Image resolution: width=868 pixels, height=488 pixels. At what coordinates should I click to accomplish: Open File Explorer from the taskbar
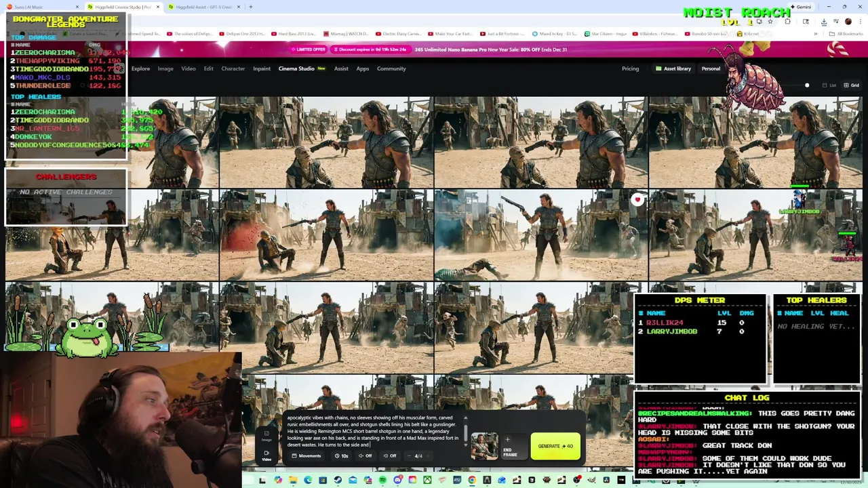point(293,481)
